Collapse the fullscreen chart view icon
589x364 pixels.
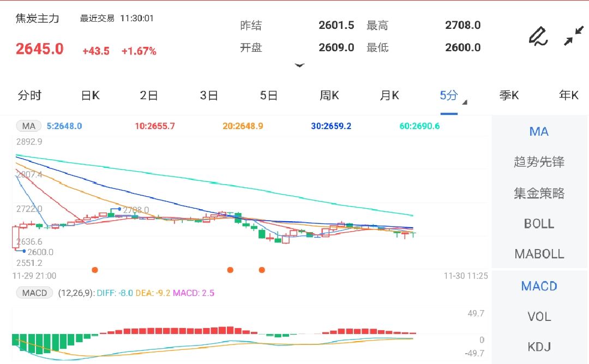click(x=574, y=35)
